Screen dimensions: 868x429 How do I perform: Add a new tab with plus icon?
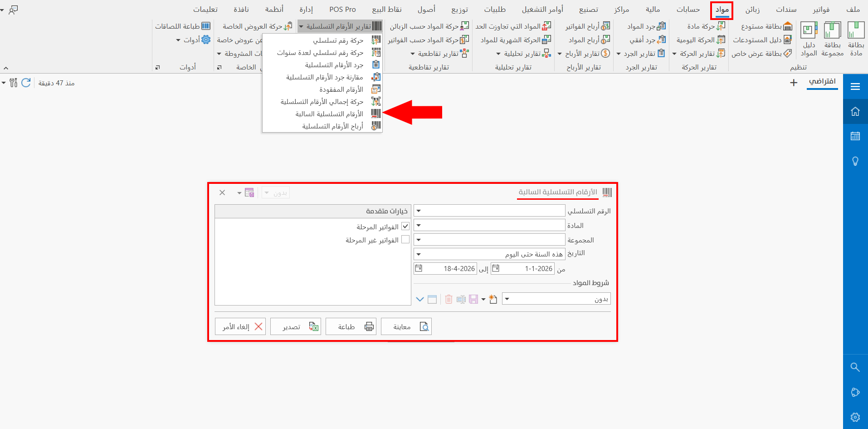coord(794,83)
